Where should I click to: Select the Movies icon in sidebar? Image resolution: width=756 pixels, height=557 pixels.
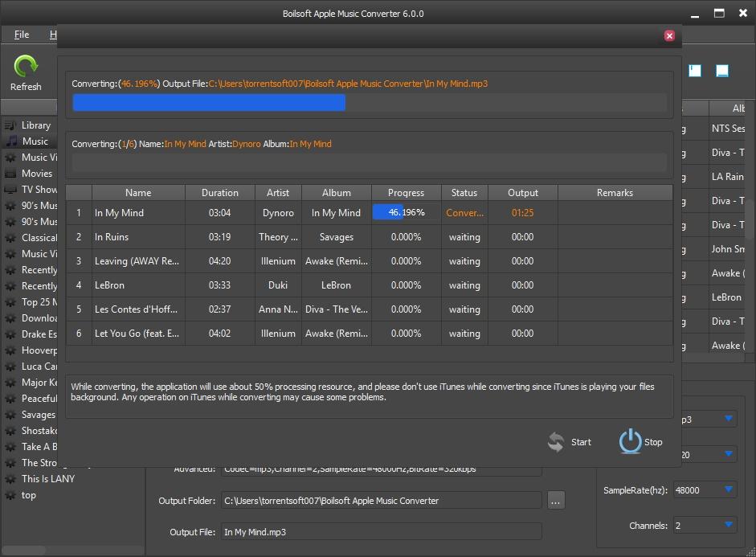pyautogui.click(x=10, y=174)
